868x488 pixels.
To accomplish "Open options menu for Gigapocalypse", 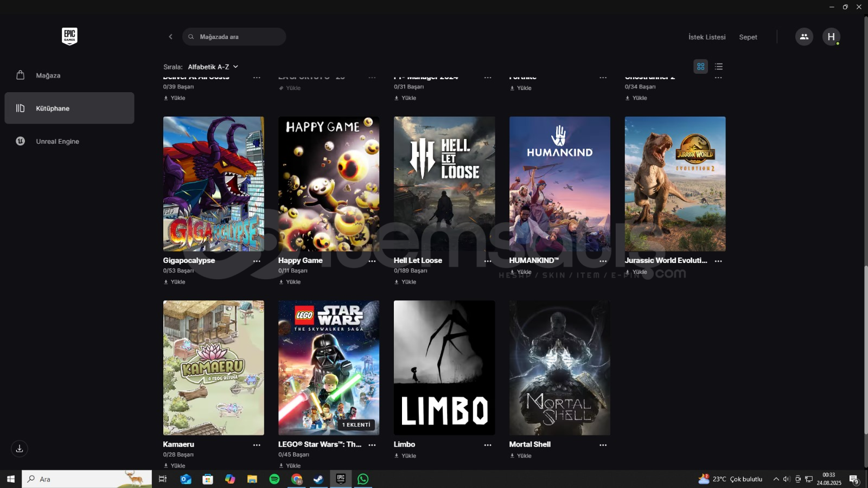I will coord(257,261).
